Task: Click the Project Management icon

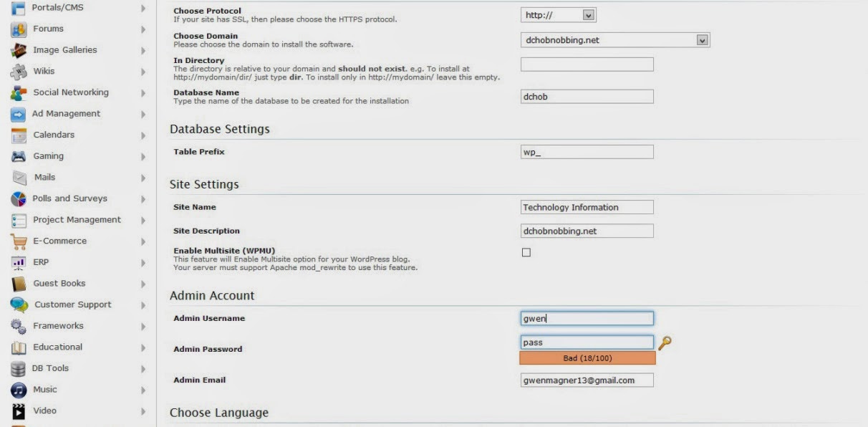Action: pyautogui.click(x=19, y=220)
